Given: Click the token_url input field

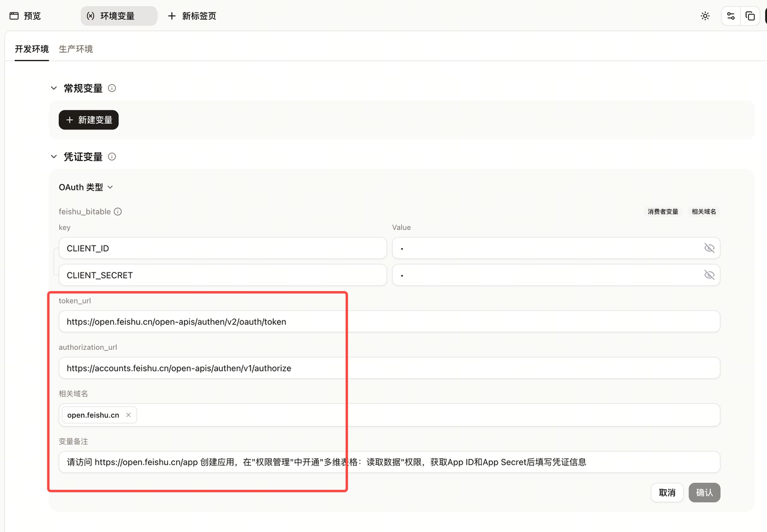Looking at the screenshot, I should [389, 321].
